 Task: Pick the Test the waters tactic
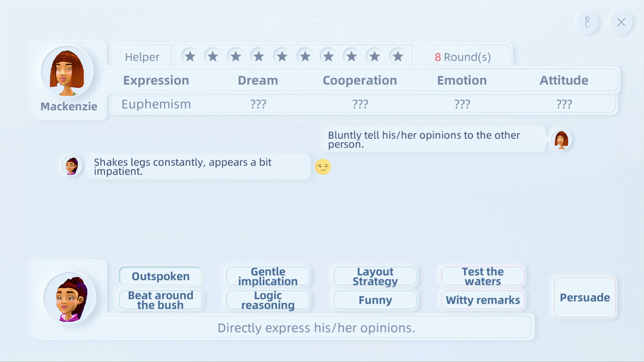pyautogui.click(x=482, y=276)
